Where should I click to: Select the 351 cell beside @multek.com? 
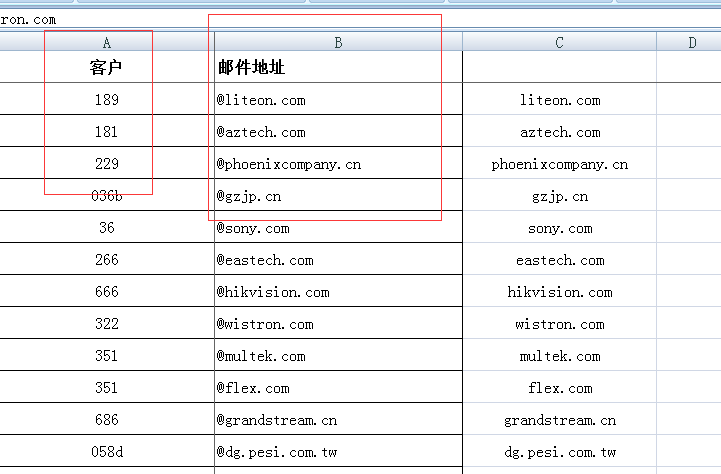coord(107,355)
